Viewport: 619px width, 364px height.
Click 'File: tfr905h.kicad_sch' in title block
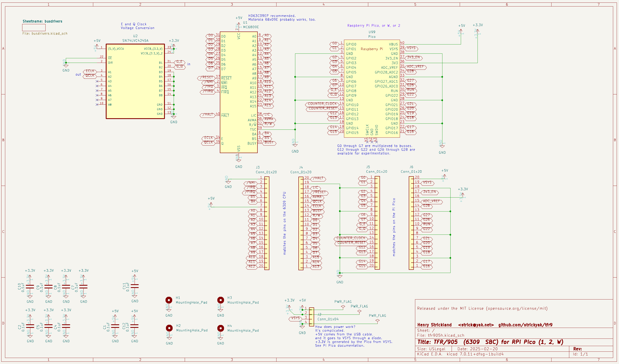coord(441,335)
